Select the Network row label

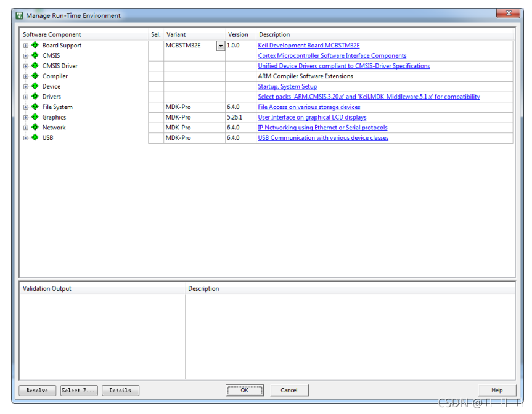(x=54, y=128)
